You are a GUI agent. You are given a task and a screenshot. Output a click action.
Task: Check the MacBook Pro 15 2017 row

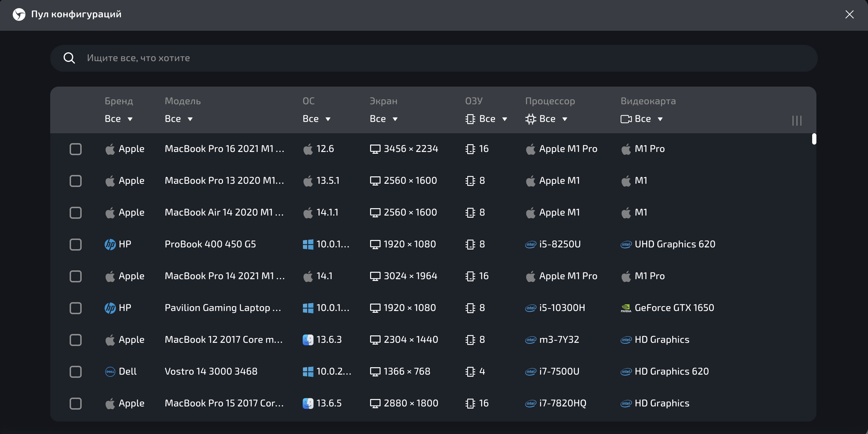point(76,404)
